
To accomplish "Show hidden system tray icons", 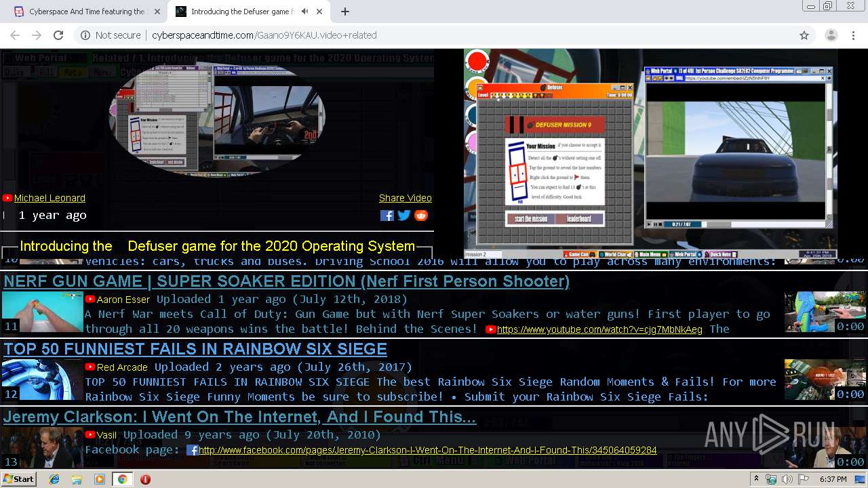I will pos(756,479).
